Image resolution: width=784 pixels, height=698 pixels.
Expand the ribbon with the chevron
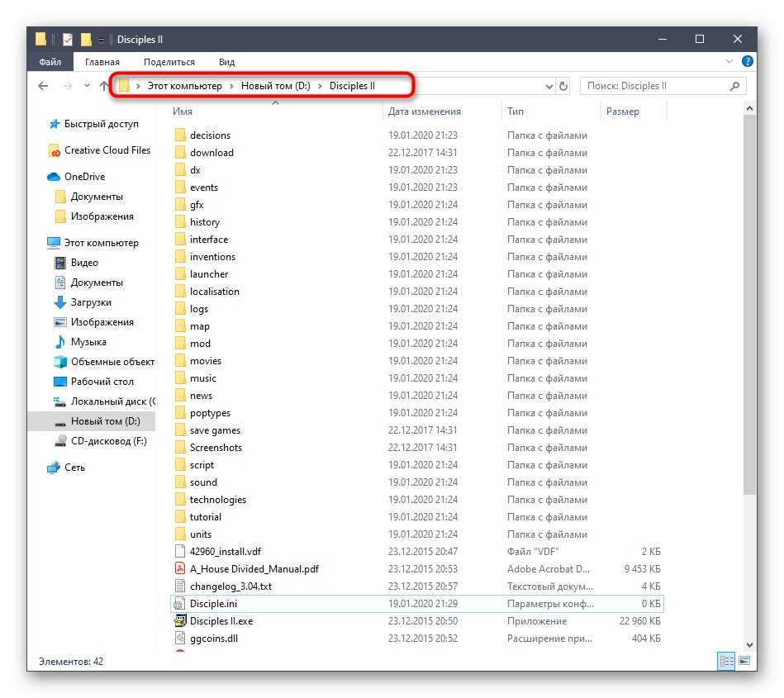coord(729,61)
